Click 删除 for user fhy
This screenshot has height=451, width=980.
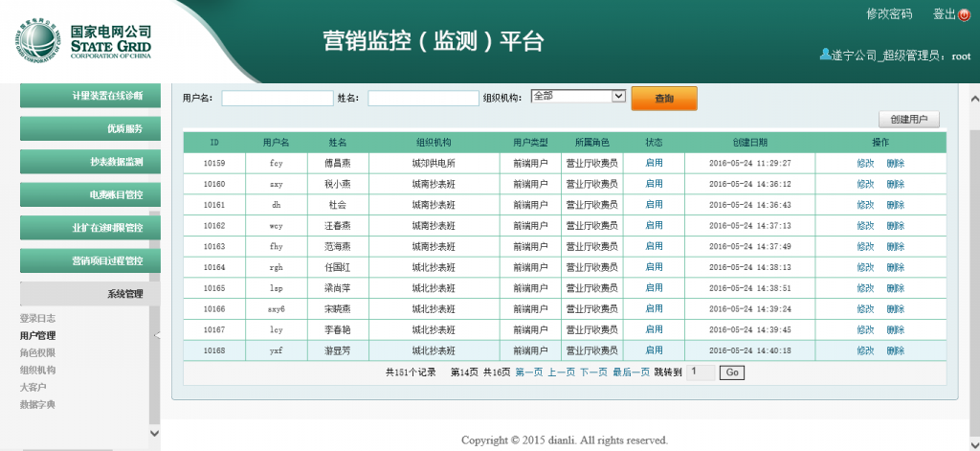[895, 246]
